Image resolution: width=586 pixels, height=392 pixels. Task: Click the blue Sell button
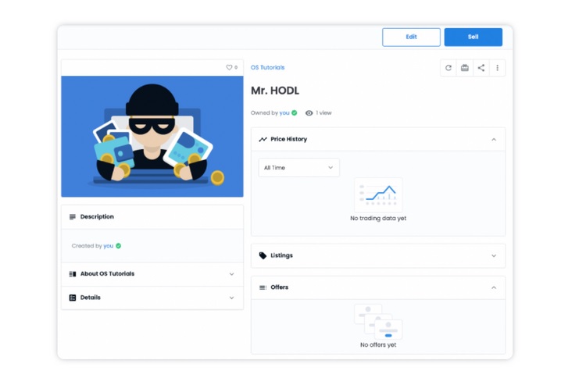click(x=473, y=37)
